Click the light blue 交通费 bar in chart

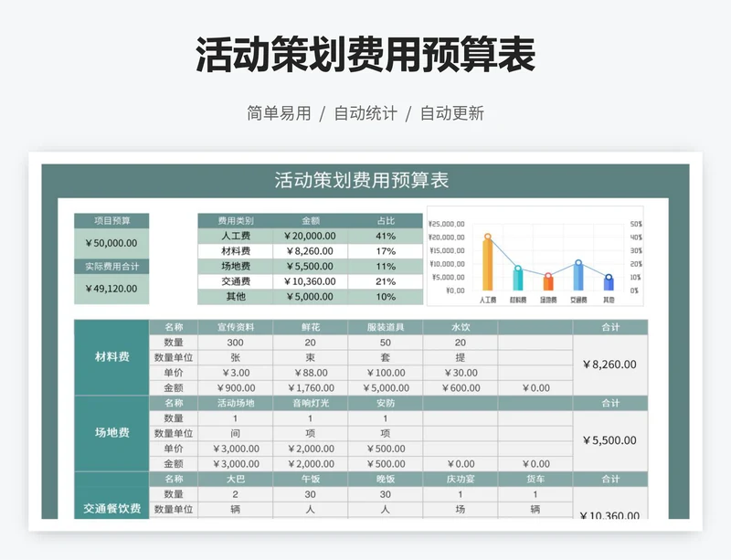(x=578, y=277)
